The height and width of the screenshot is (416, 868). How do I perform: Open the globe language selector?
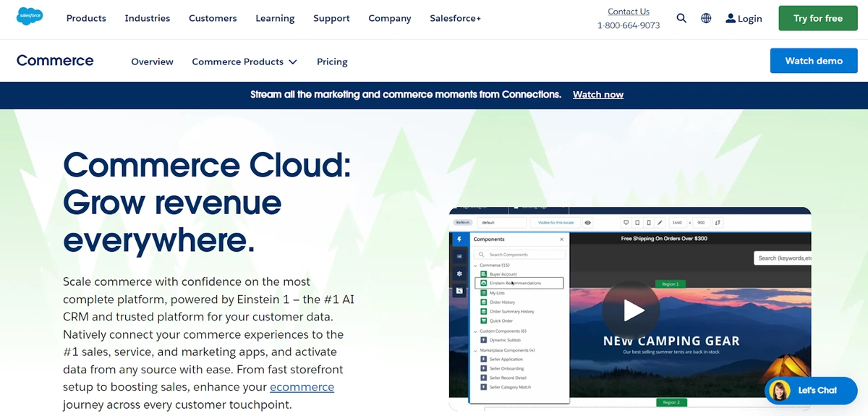click(706, 18)
